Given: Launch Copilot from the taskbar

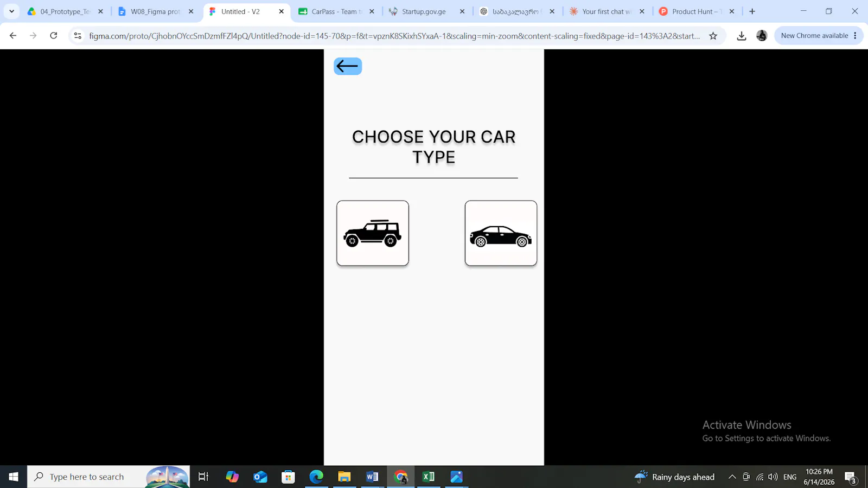Looking at the screenshot, I should [x=232, y=477].
